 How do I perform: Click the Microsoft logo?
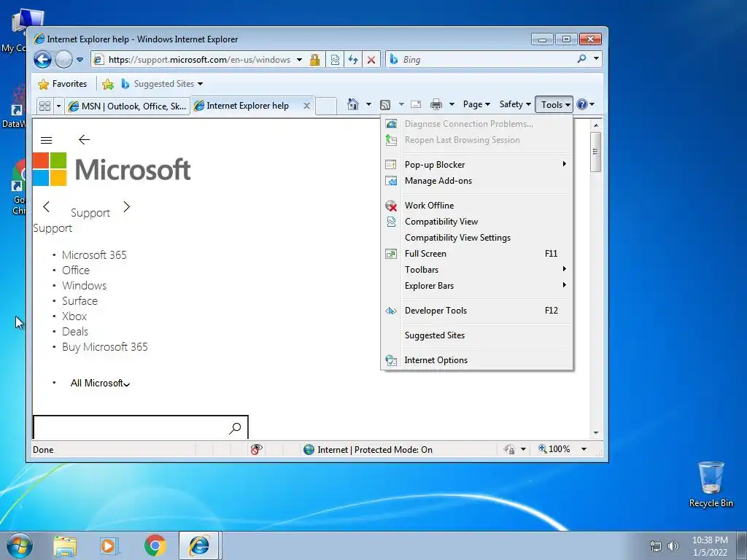coord(112,169)
